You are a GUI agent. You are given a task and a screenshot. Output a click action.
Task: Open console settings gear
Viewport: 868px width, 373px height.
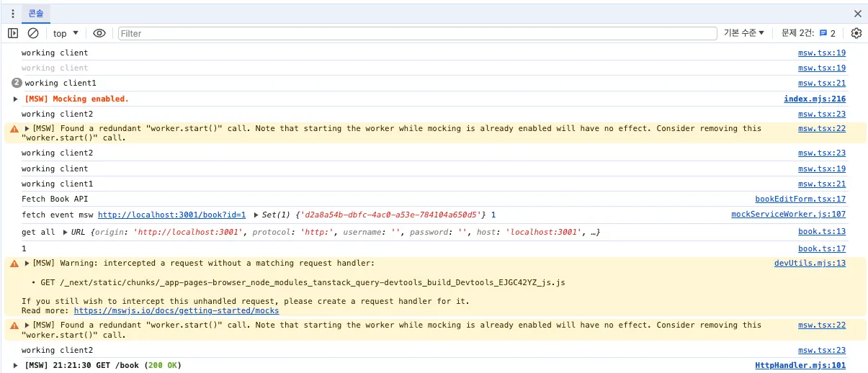[x=856, y=33]
